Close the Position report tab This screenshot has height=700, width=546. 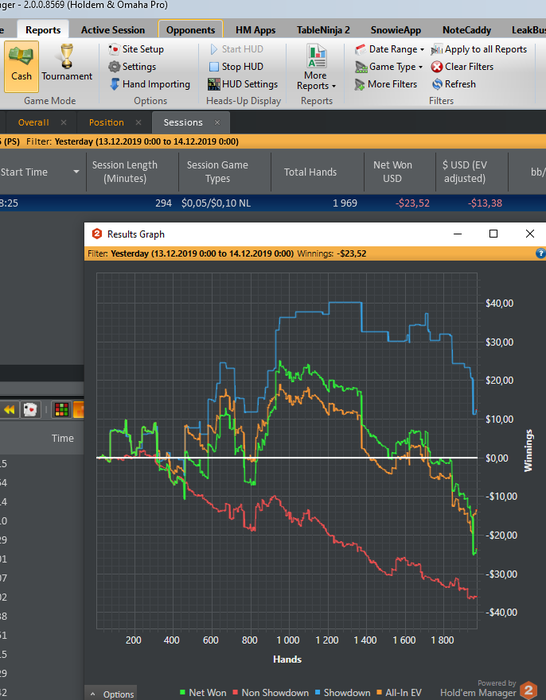[x=138, y=122]
